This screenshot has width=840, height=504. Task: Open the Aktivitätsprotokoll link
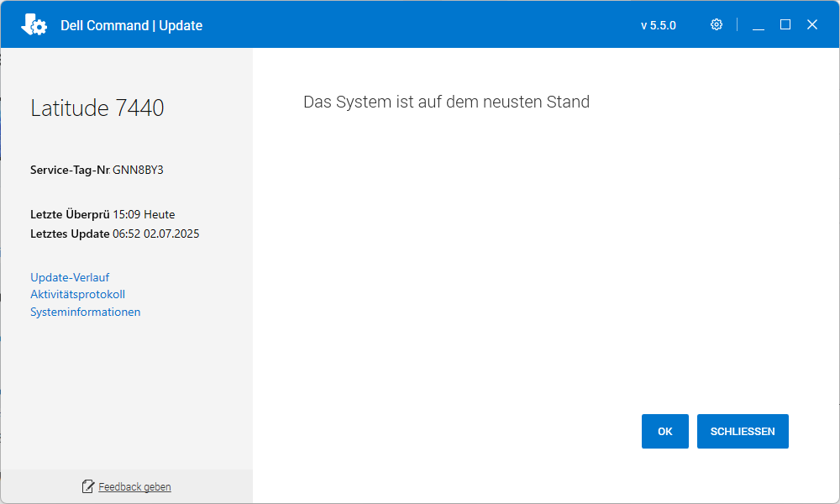click(x=77, y=294)
